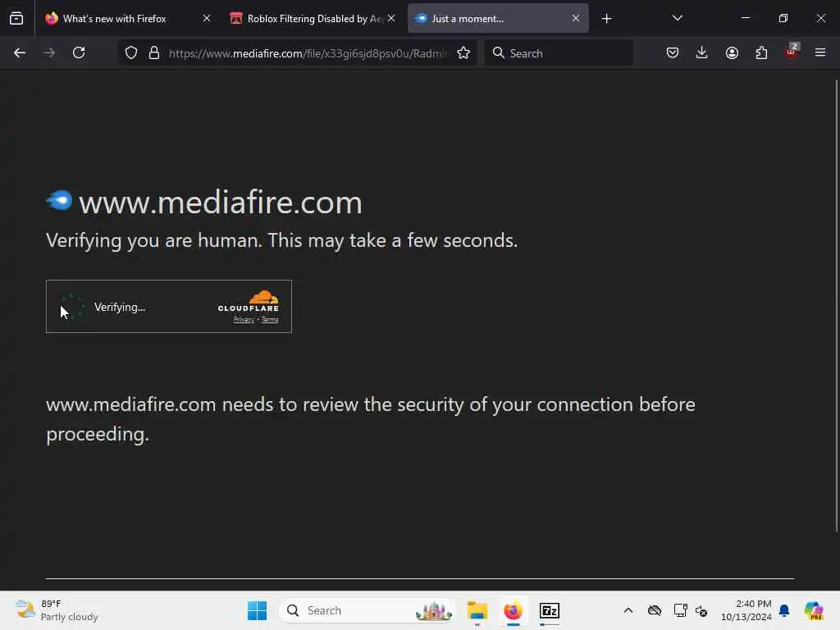Click the uBlock Origin extension icon

coord(792,52)
